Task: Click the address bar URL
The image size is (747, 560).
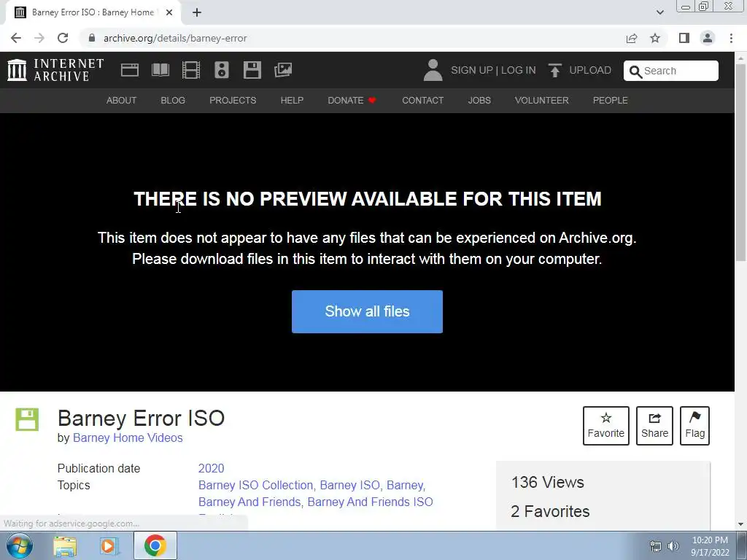Action: pyautogui.click(x=175, y=38)
